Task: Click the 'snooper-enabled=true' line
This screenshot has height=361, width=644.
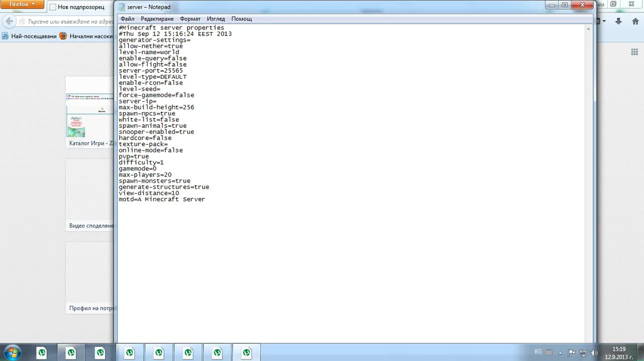Action: pyautogui.click(x=156, y=132)
